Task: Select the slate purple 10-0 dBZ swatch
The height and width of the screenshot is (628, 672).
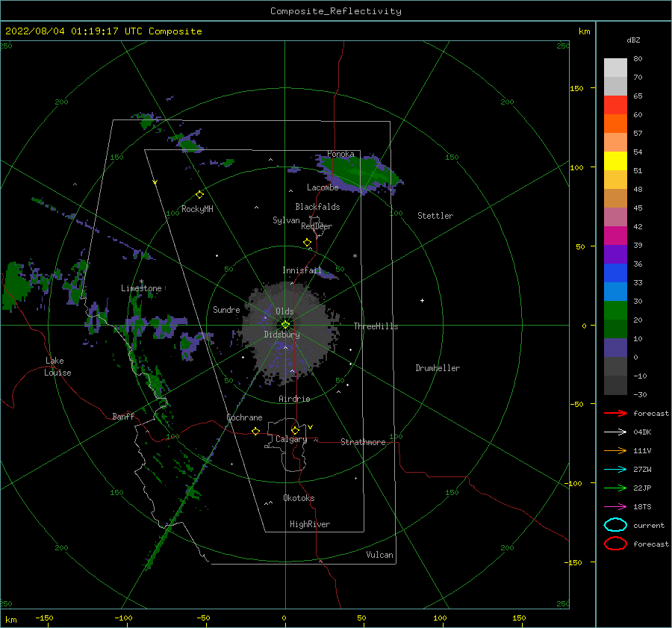Action: [x=615, y=347]
